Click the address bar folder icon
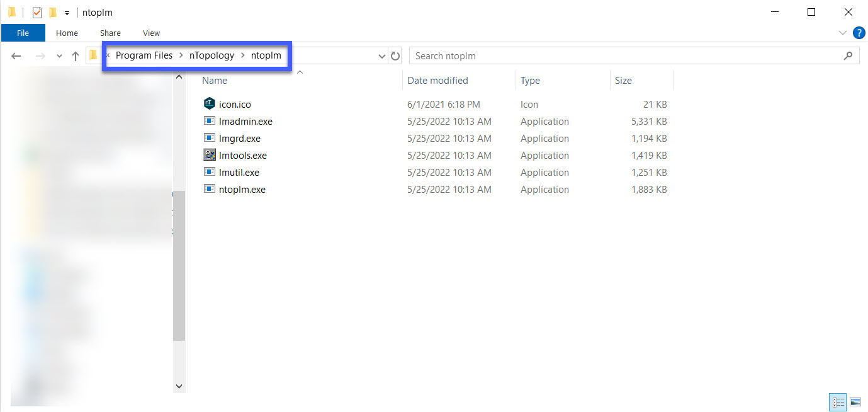This screenshot has height=412, width=868. [93, 55]
